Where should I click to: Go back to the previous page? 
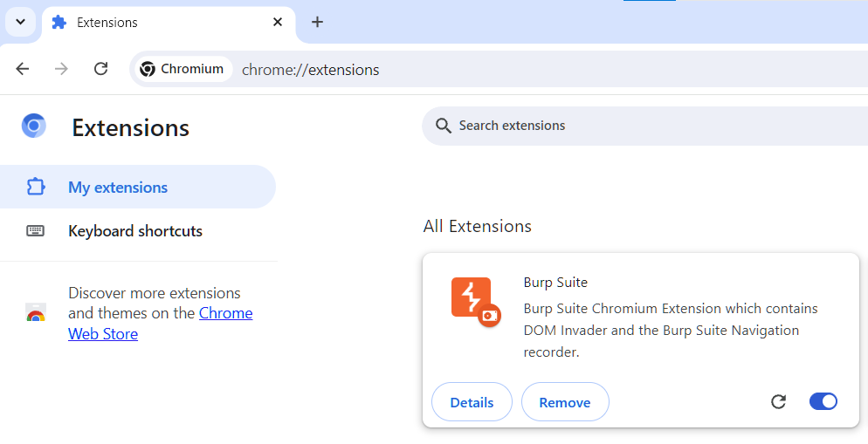coord(23,69)
